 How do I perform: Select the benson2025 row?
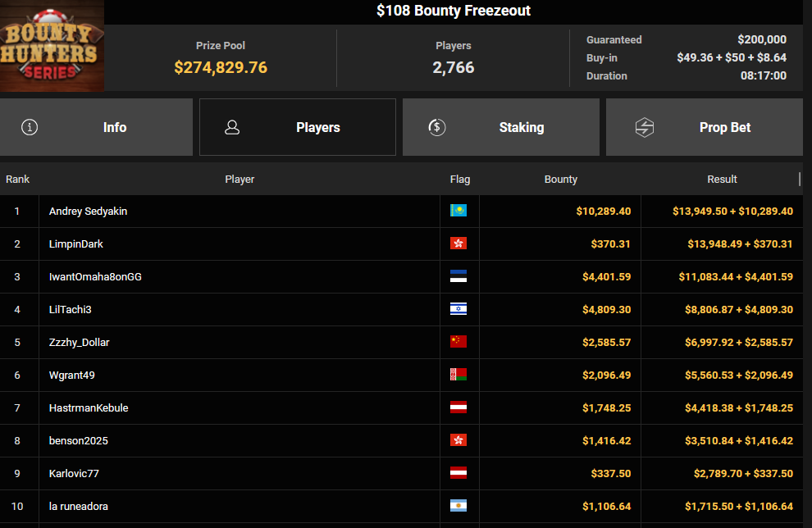point(79,440)
